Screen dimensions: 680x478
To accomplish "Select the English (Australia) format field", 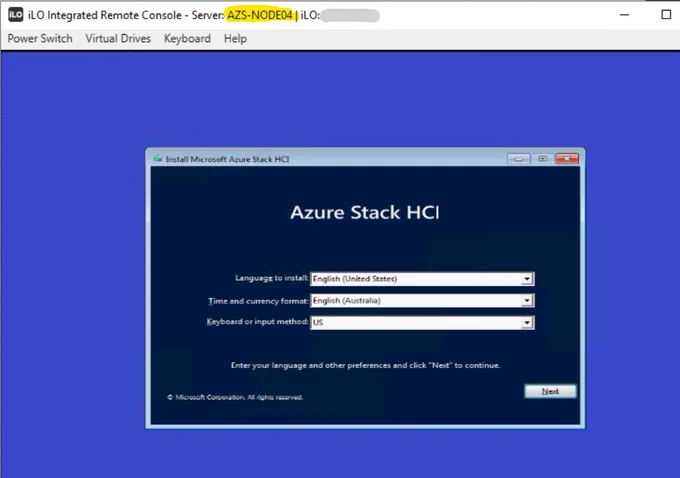I will tap(422, 301).
